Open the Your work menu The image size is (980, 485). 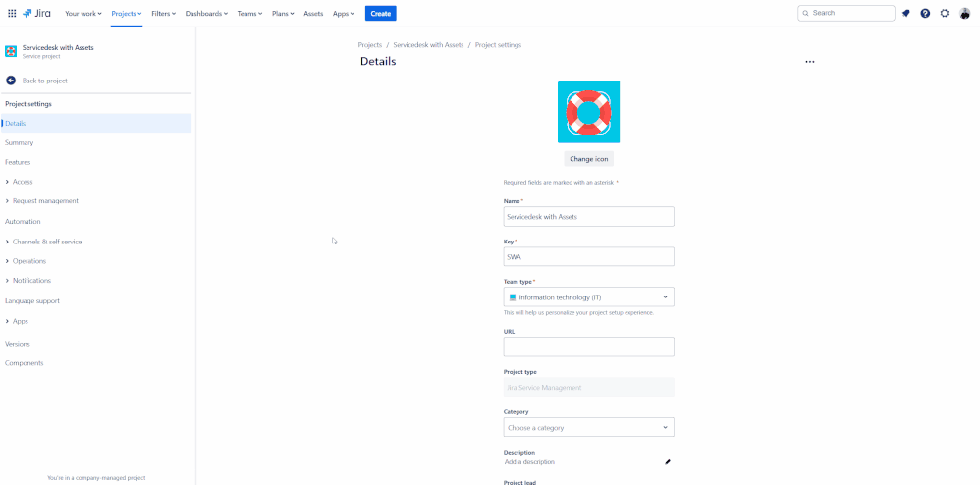coord(83,13)
